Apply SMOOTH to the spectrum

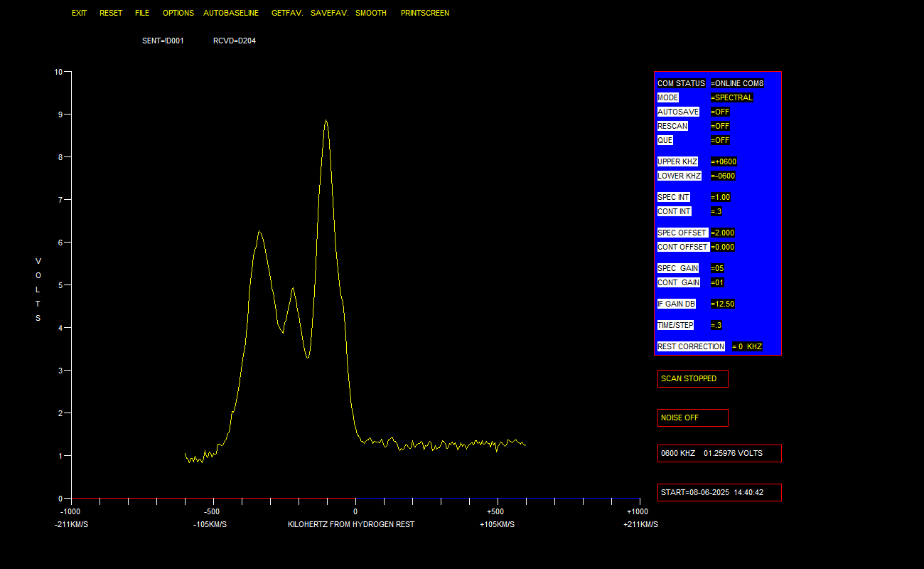pos(371,13)
